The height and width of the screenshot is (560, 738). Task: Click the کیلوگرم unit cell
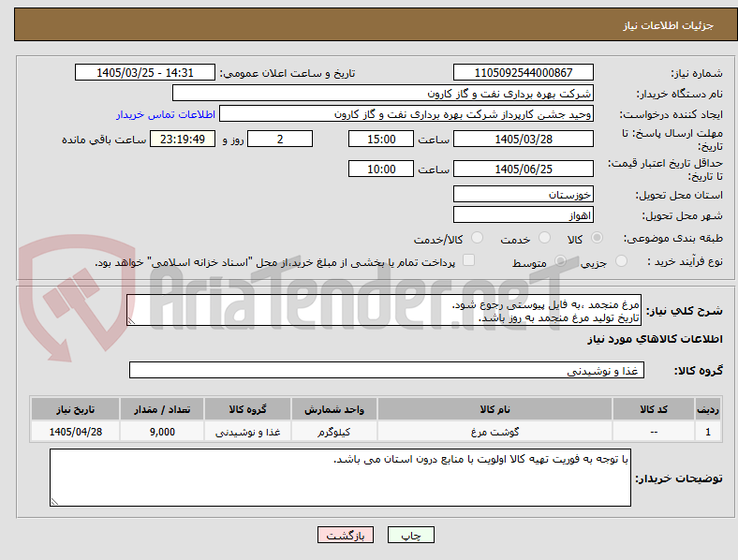[334, 431]
